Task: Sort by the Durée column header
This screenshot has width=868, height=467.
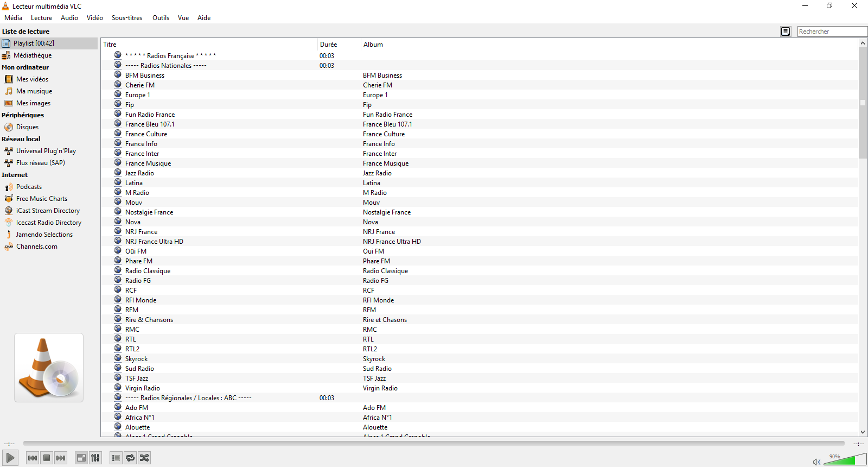Action: click(339, 45)
